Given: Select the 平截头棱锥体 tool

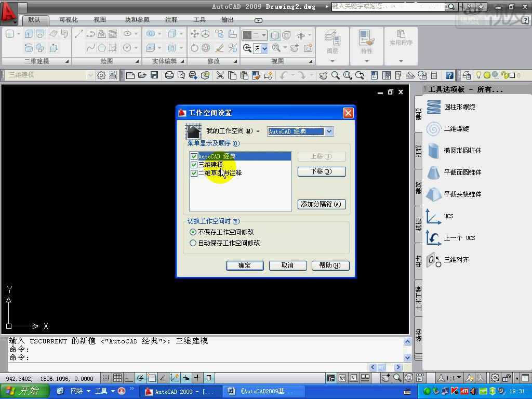Looking at the screenshot, I should click(454, 194).
